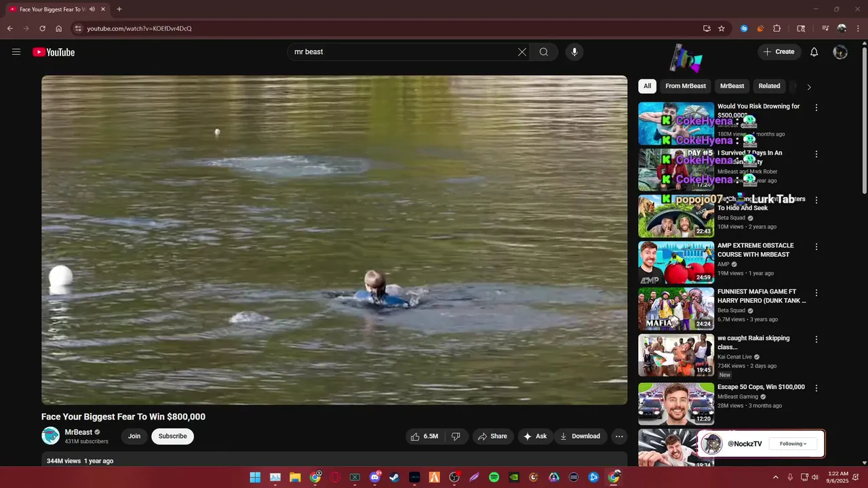Click the browser address bar URL
Screen dimensions: 868x488
pos(139,28)
